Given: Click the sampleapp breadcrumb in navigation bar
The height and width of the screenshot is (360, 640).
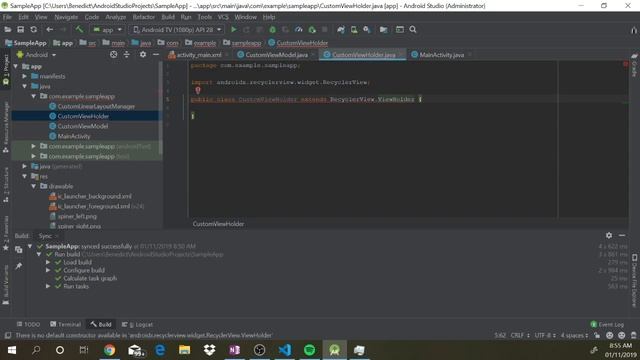Looking at the screenshot, I should tap(246, 43).
